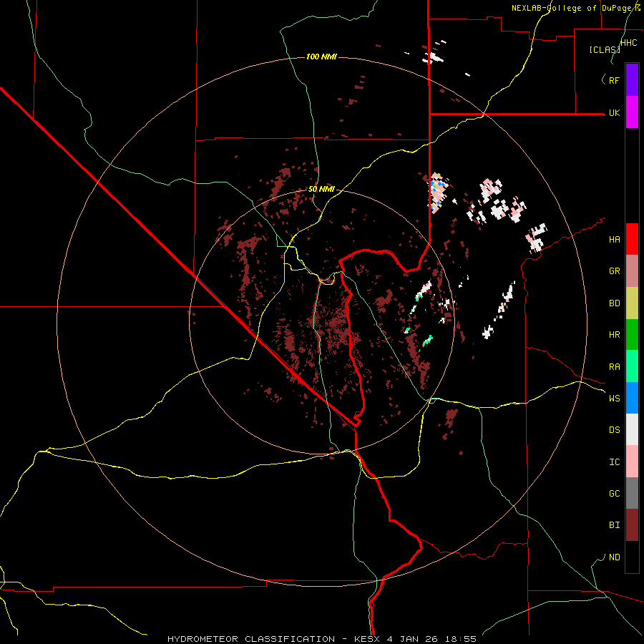Select the gray GC color swatch
Viewport: 644px width, 644px height.
(x=632, y=493)
